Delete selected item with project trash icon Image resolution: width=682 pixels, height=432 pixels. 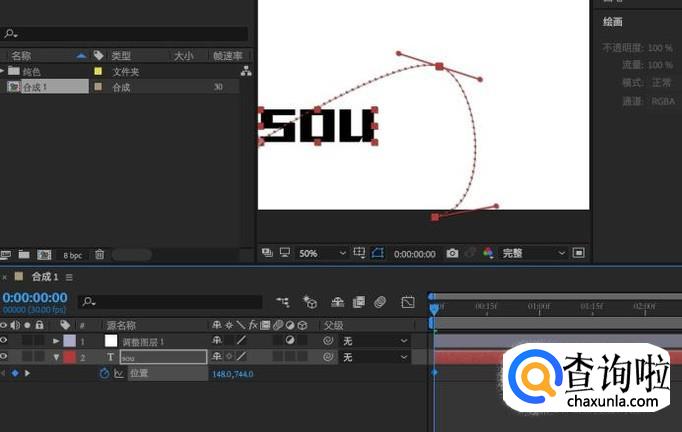99,255
